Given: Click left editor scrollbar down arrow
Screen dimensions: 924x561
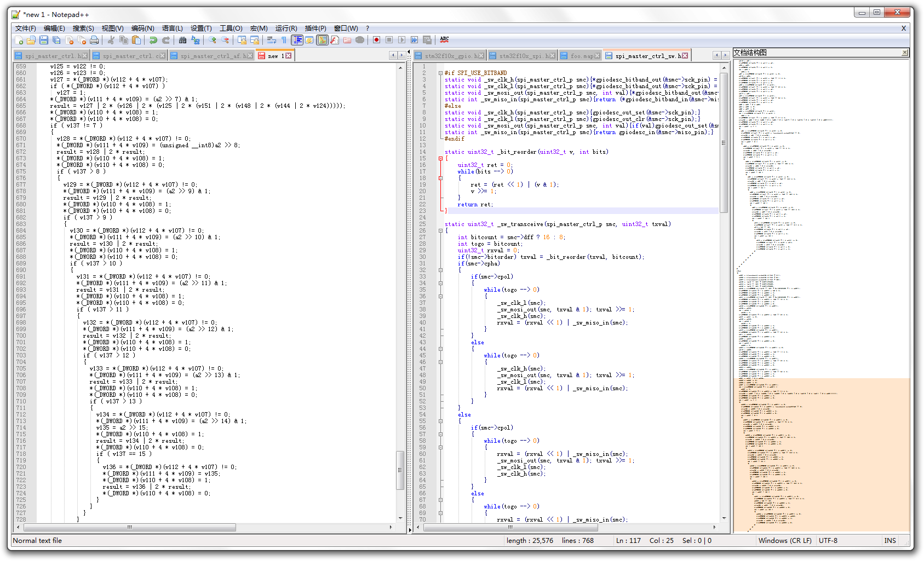Looking at the screenshot, I should (x=400, y=518).
